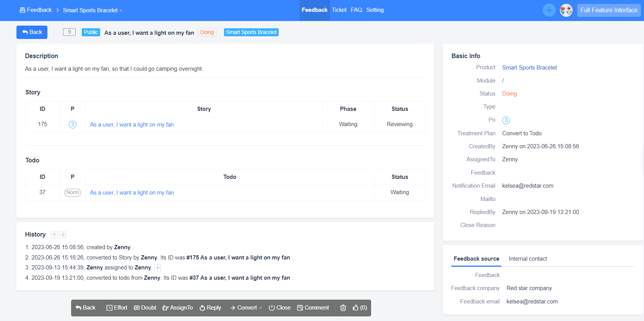This screenshot has width=644, height=321.
Task: Expand all history entries with plus icon
Action: [x=63, y=235]
